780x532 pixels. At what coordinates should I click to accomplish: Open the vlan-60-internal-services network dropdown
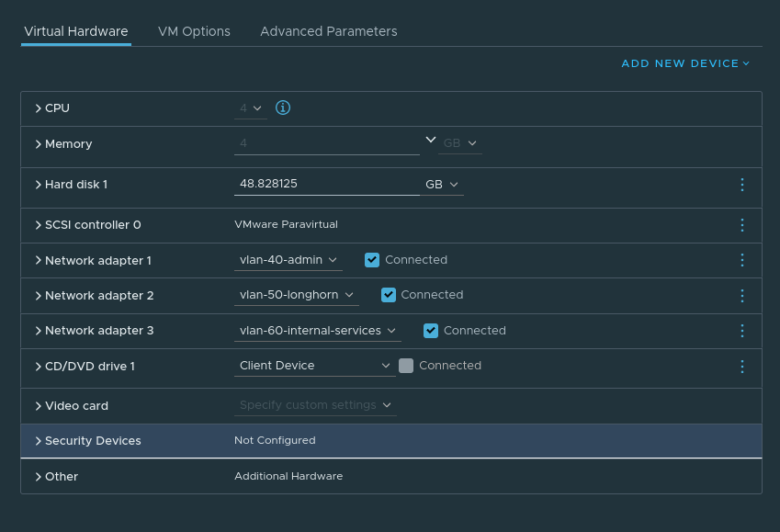coord(317,331)
